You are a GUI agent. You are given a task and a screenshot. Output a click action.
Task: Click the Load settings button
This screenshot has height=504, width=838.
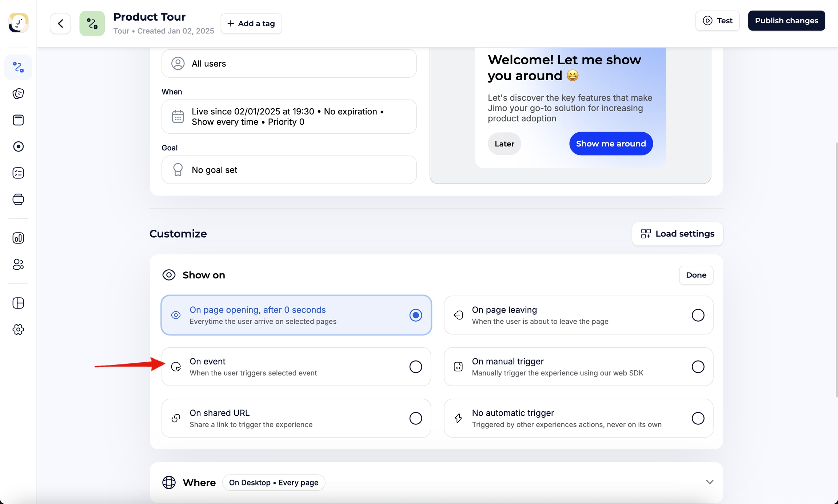click(677, 234)
